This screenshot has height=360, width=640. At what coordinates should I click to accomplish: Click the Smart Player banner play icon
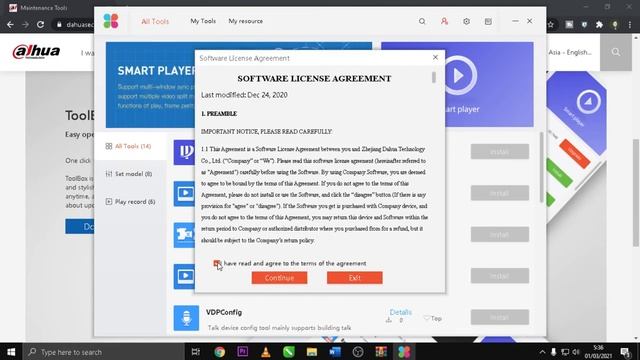(459, 76)
